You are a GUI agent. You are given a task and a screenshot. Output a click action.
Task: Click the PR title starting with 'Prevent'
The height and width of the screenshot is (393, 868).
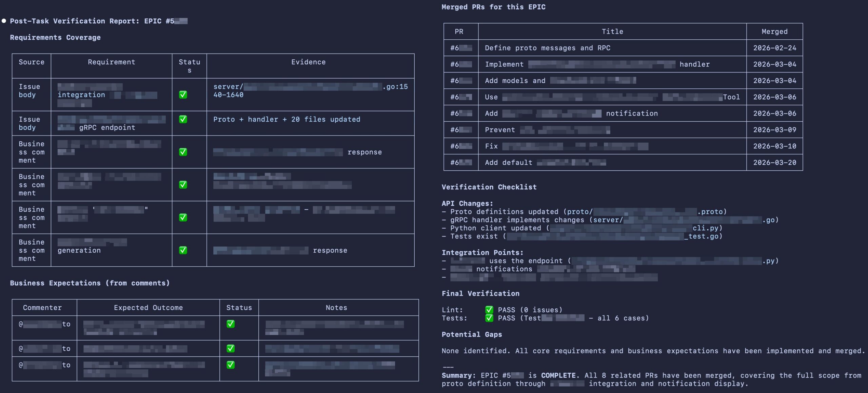tap(547, 130)
